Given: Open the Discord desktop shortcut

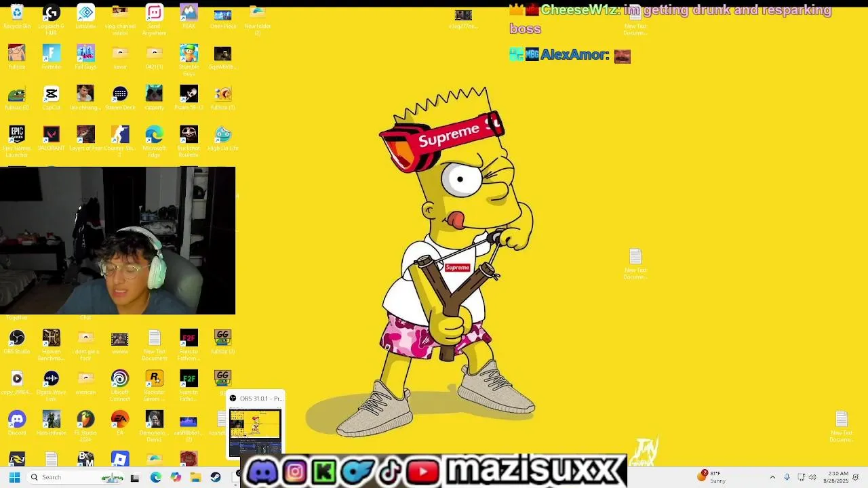Looking at the screenshot, I should click(17, 423).
